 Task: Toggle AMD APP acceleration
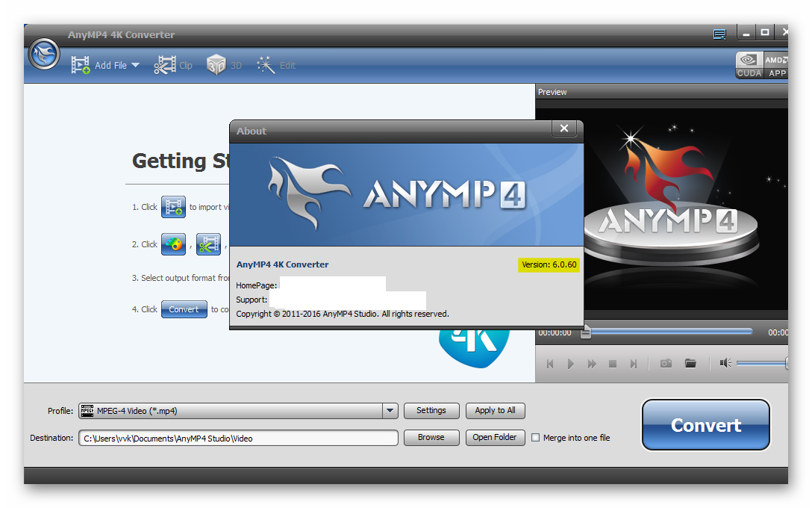[776, 65]
